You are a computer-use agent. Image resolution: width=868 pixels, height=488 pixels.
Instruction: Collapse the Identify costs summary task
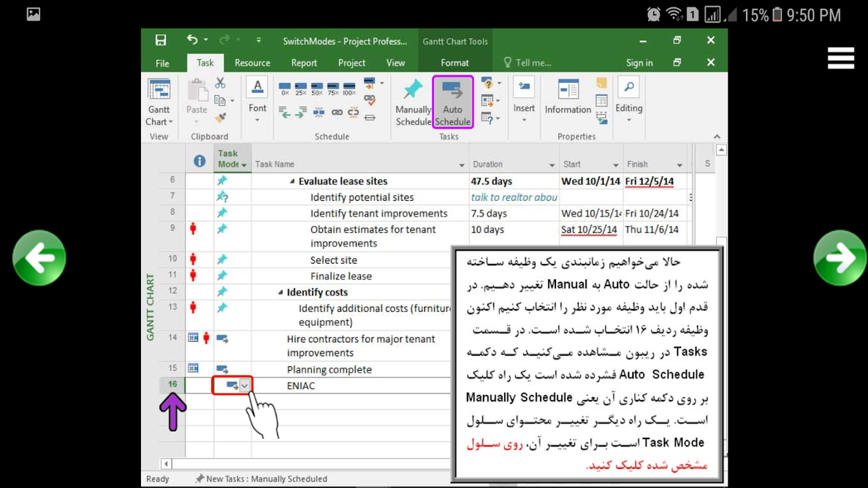click(x=281, y=292)
